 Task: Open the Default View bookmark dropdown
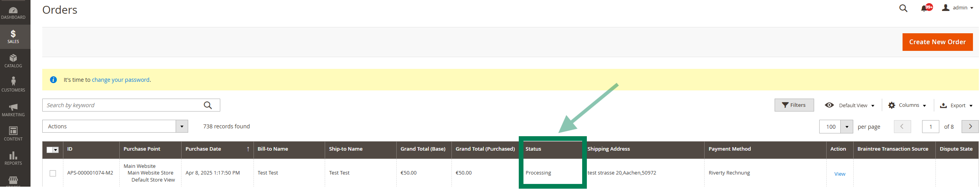(849, 105)
